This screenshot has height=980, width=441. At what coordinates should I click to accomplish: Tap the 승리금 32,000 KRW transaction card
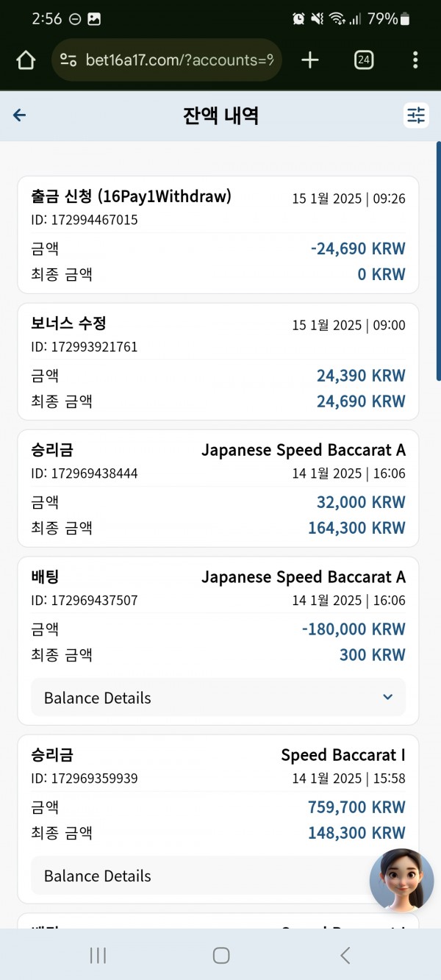coord(218,488)
